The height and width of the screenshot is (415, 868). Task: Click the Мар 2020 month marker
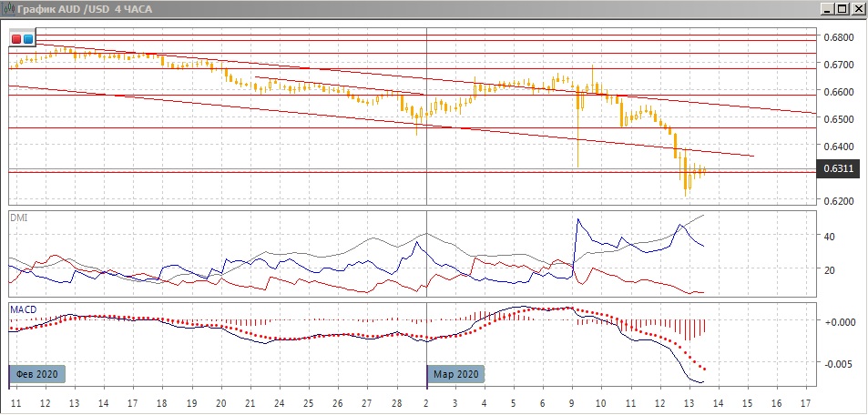pyautogui.click(x=456, y=374)
